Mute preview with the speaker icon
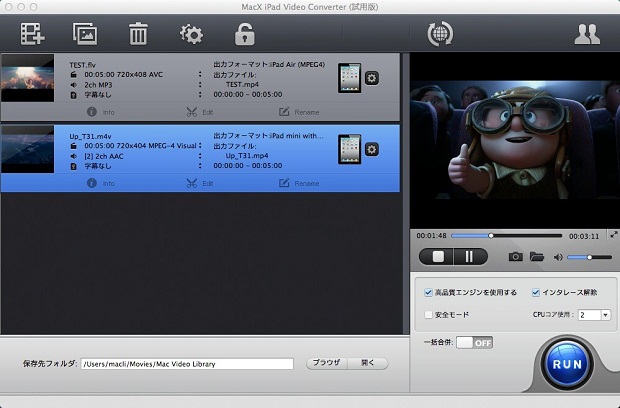Viewport: 620px width, 408px height. click(558, 257)
